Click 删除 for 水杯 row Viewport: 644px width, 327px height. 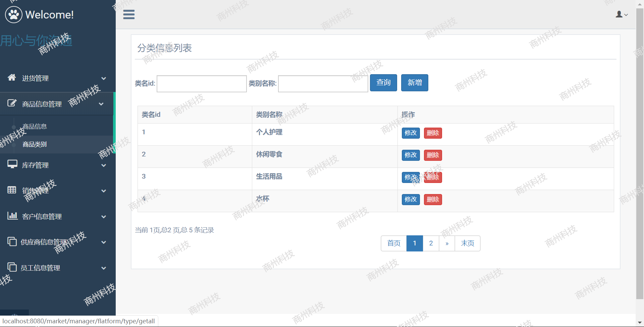coord(433,199)
